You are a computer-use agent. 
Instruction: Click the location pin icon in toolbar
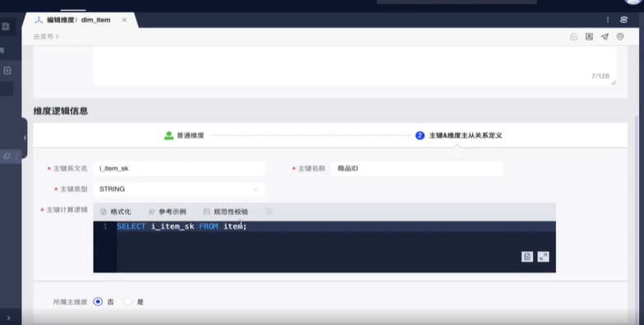[620, 36]
